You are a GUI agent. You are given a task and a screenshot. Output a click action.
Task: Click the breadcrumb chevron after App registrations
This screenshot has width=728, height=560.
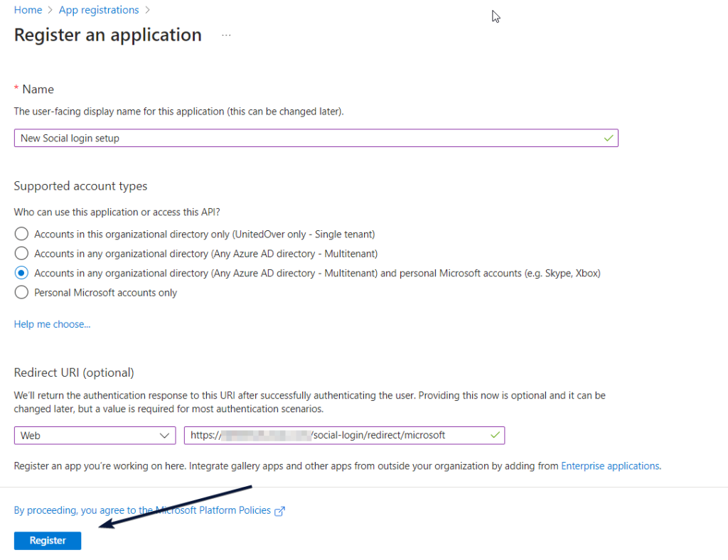(x=148, y=10)
